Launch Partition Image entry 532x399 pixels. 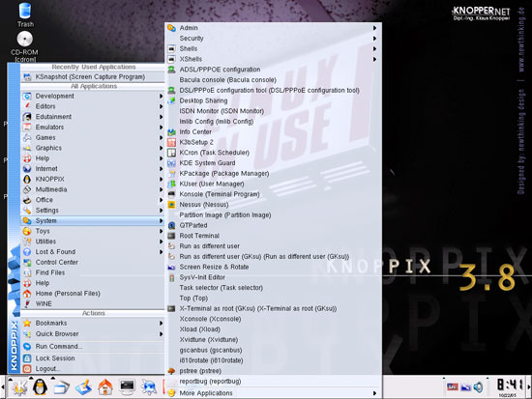[274, 214]
